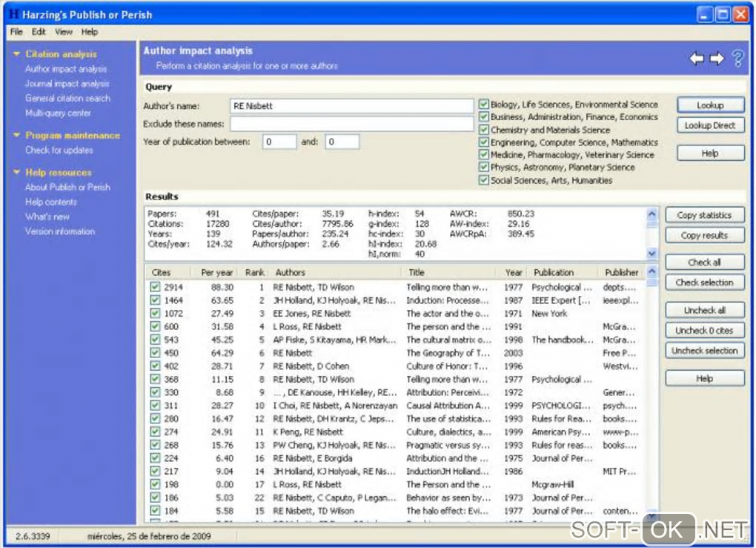Click the Lookup Direct button
756x548 pixels.
point(709,126)
